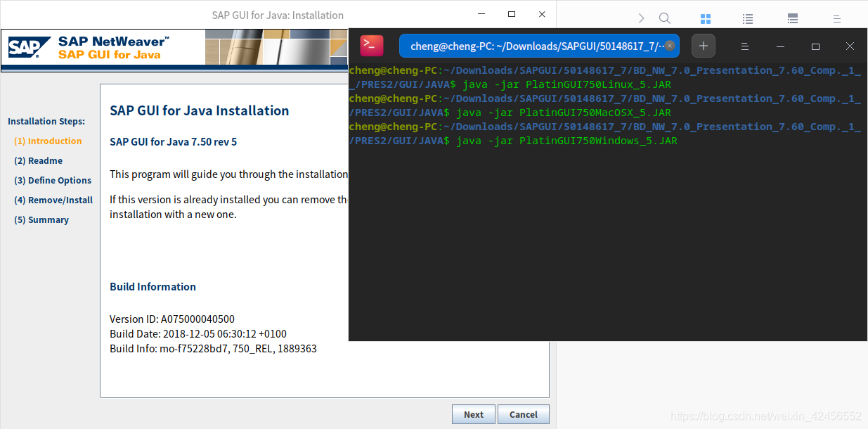Open the terminal hamburger menu

point(744,46)
